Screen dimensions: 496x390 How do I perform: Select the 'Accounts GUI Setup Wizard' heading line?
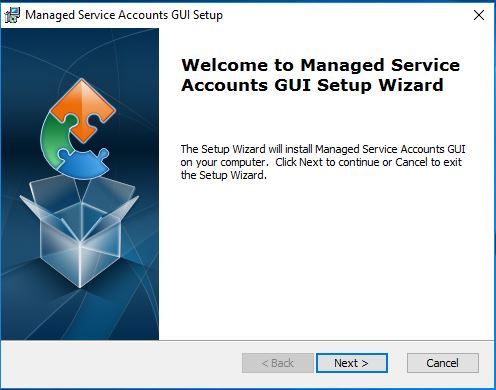(312, 85)
